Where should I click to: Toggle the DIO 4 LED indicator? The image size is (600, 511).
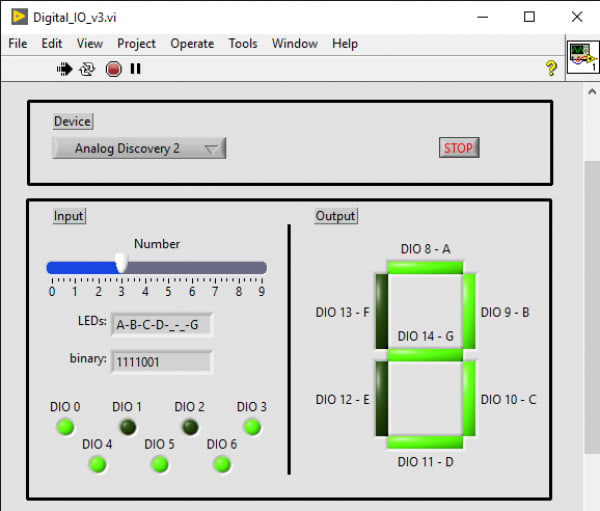[x=98, y=464]
